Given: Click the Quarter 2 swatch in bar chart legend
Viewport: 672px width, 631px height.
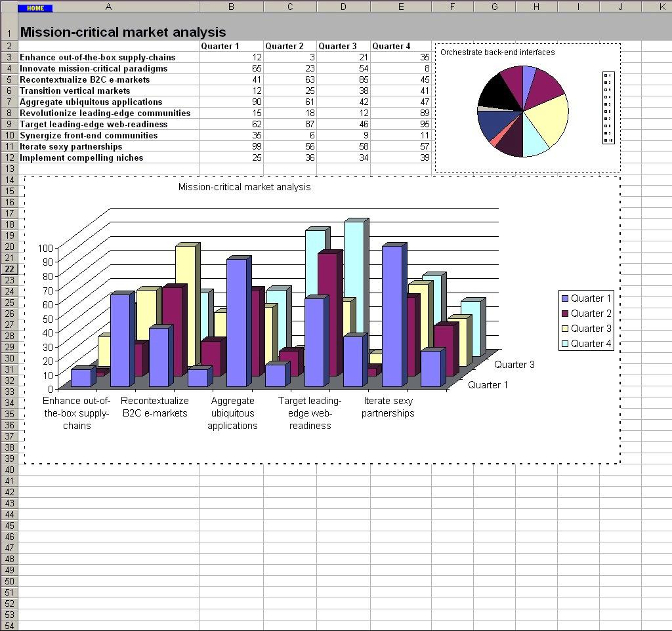Looking at the screenshot, I should tap(565, 314).
